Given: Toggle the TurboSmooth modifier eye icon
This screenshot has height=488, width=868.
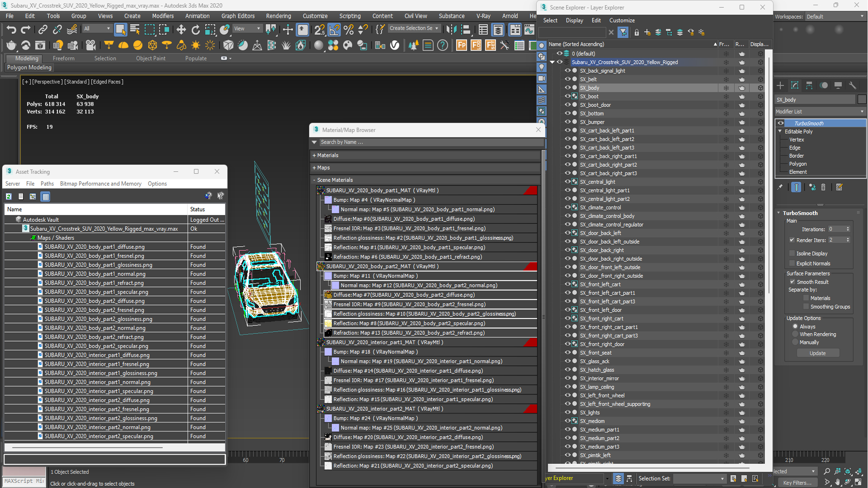Looking at the screenshot, I should (x=781, y=123).
